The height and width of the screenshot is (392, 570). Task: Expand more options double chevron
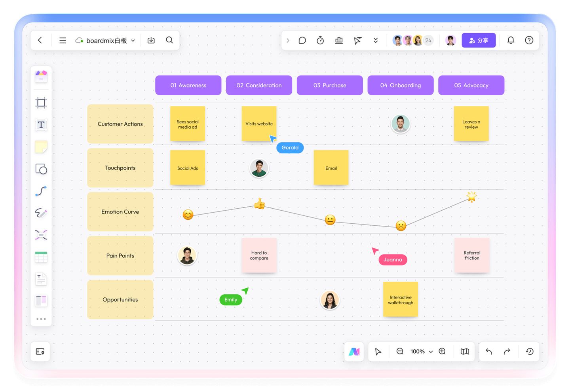tap(376, 40)
